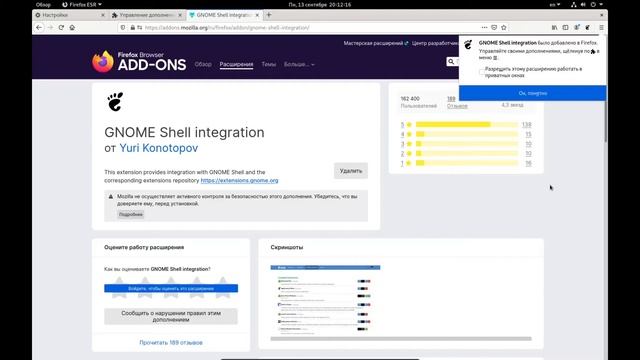Open Прочитать 189 отзывов link
The image size is (640, 360).
(171, 342)
